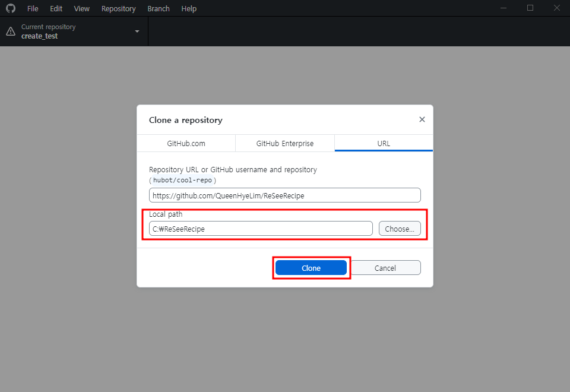Switch to the GitHub.com tab
Screen dimensions: 570x392
[186, 143]
